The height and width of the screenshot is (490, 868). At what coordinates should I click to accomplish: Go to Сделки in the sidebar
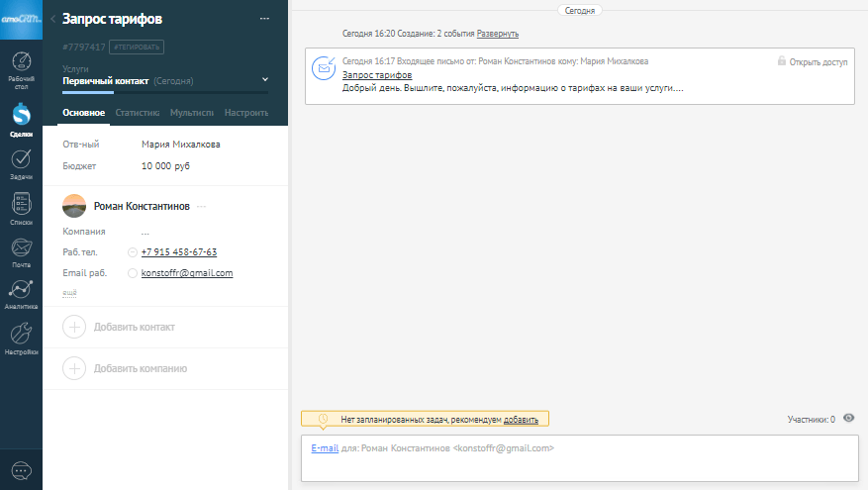click(21, 119)
